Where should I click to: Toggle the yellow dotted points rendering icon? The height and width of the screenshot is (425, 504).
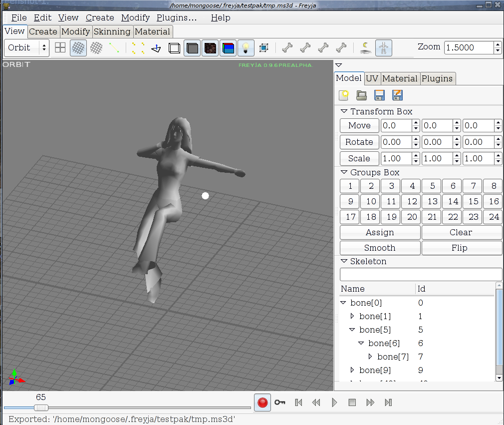(x=138, y=48)
